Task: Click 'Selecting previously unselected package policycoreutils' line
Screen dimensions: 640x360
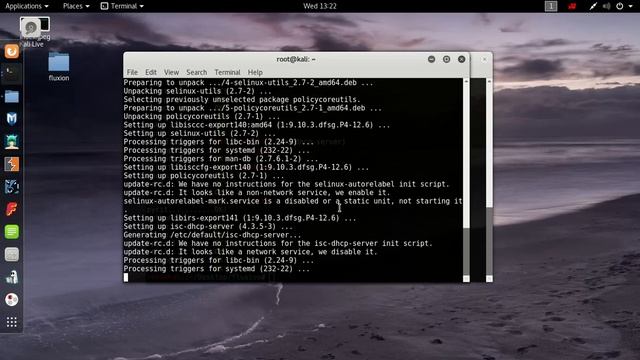Action: click(242, 100)
